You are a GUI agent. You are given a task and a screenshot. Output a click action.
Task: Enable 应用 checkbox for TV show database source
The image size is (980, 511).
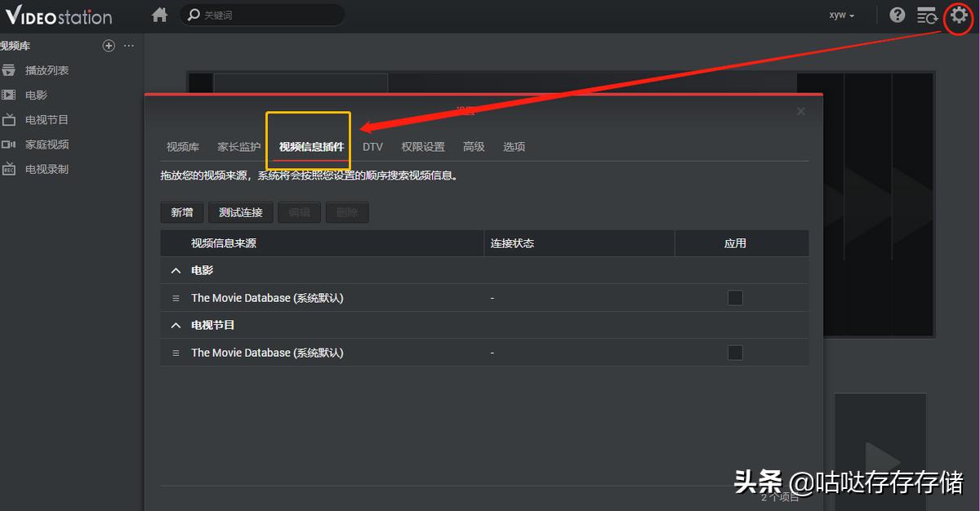pyautogui.click(x=735, y=352)
